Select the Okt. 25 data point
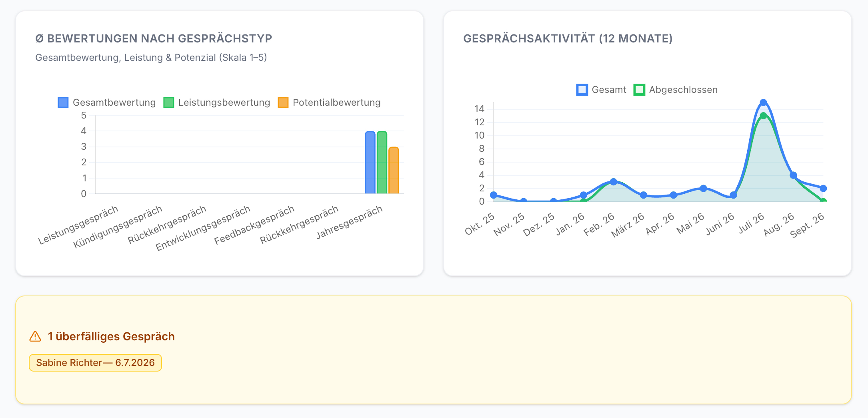 [494, 195]
